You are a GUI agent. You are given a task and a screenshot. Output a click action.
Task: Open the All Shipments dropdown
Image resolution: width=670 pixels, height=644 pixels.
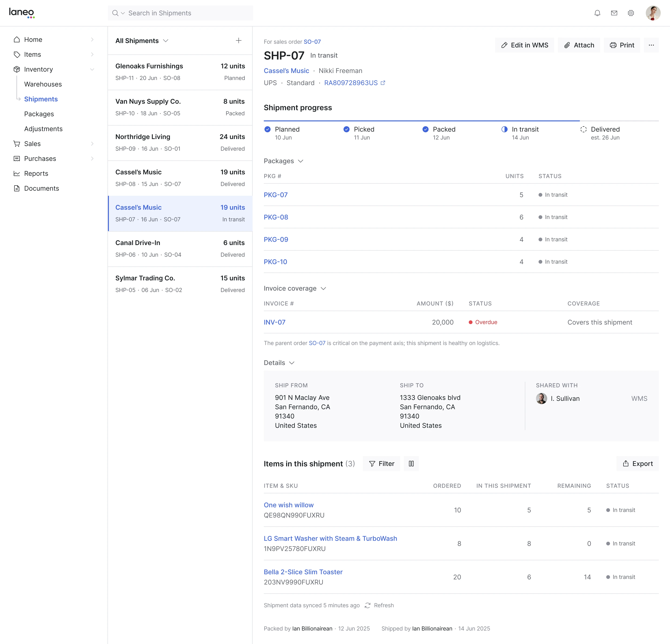pos(142,41)
